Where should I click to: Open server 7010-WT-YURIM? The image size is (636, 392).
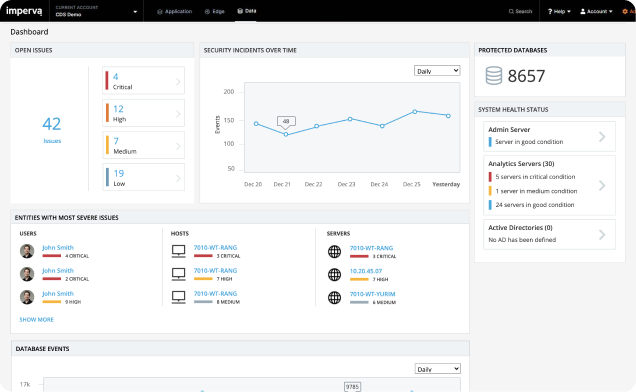[372, 294]
